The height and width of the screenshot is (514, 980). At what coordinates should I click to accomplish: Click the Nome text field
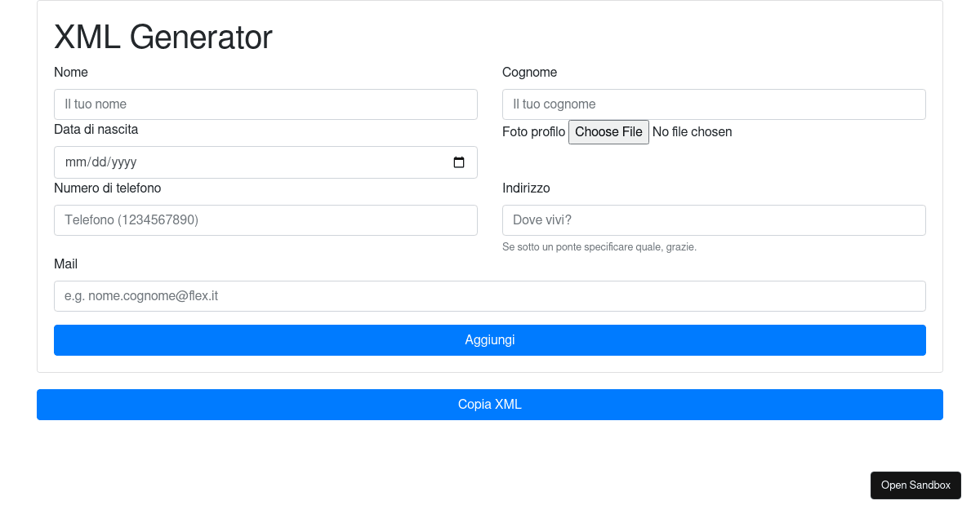[265, 104]
